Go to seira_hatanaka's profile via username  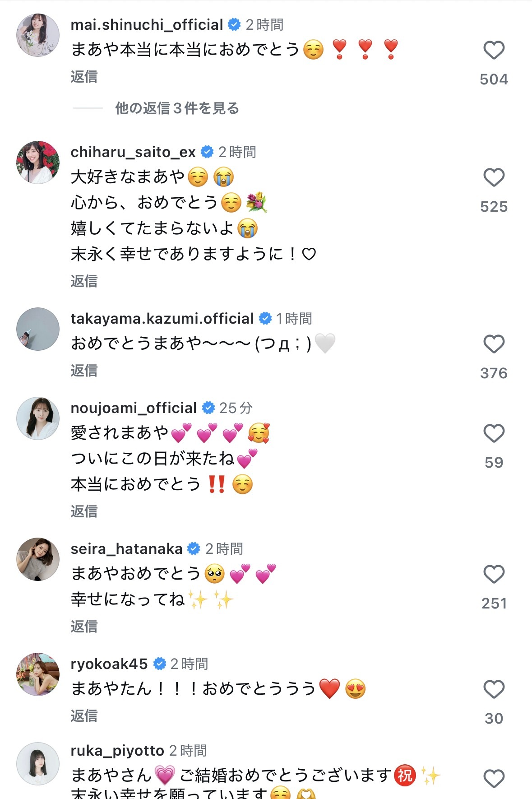(126, 549)
